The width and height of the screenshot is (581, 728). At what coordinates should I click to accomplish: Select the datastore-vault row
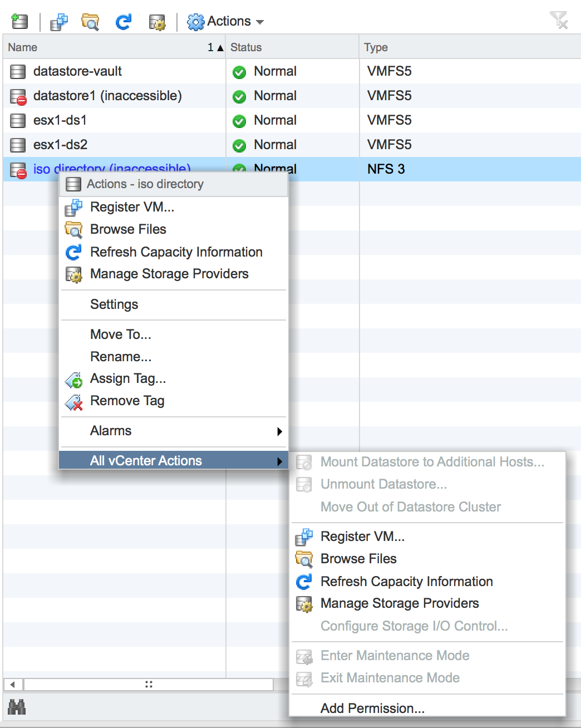(x=292, y=71)
